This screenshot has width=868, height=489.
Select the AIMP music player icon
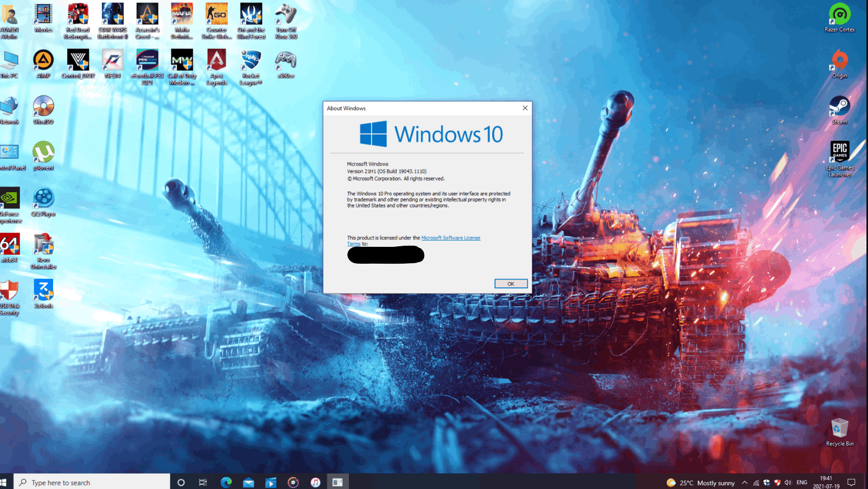(44, 64)
